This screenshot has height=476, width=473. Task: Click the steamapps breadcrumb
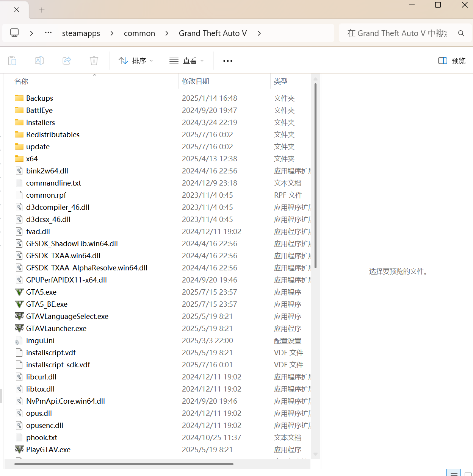click(81, 33)
